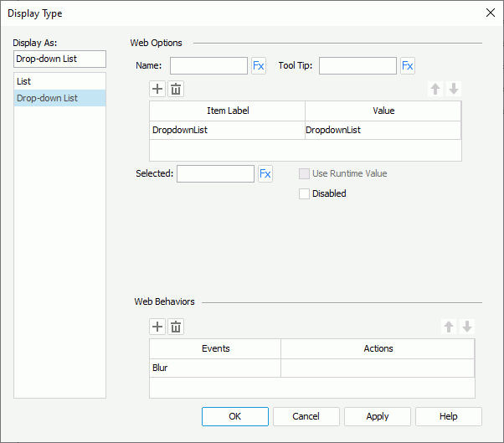Open Help for Display Type
The image size is (504, 443).
[449, 417]
